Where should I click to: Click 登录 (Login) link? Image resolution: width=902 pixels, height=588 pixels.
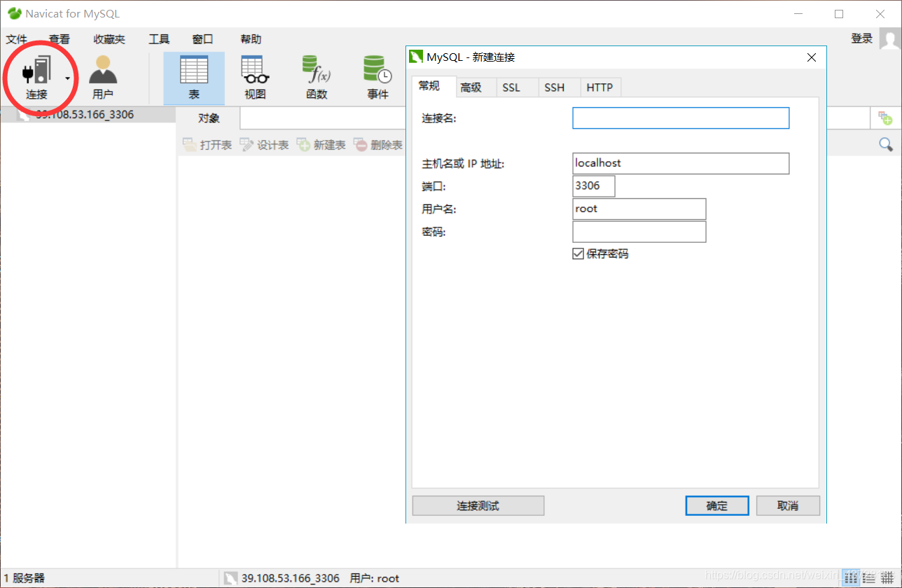point(862,38)
